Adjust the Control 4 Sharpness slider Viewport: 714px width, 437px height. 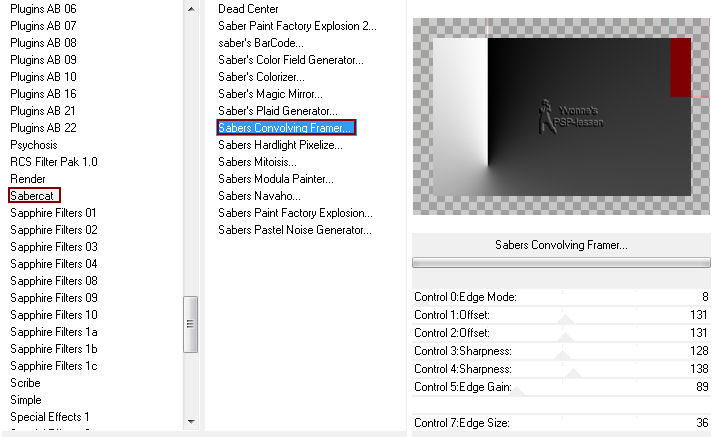pyautogui.click(x=561, y=369)
